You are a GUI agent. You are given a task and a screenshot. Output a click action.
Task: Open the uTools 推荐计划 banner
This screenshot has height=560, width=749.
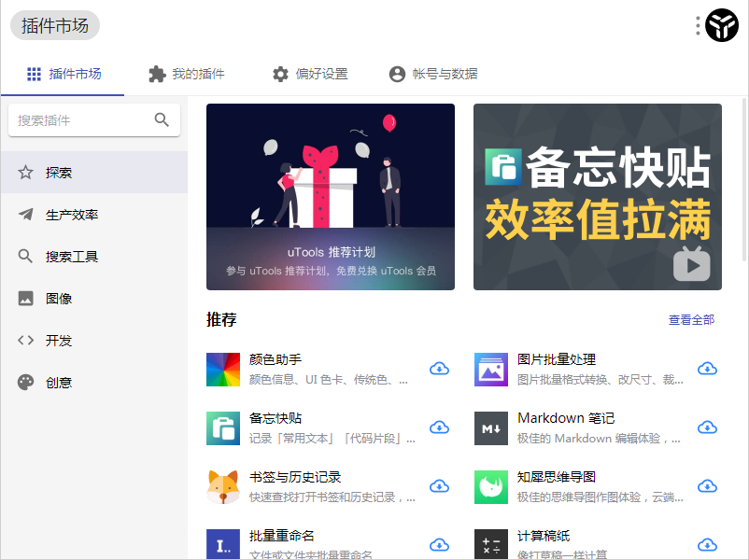click(331, 197)
